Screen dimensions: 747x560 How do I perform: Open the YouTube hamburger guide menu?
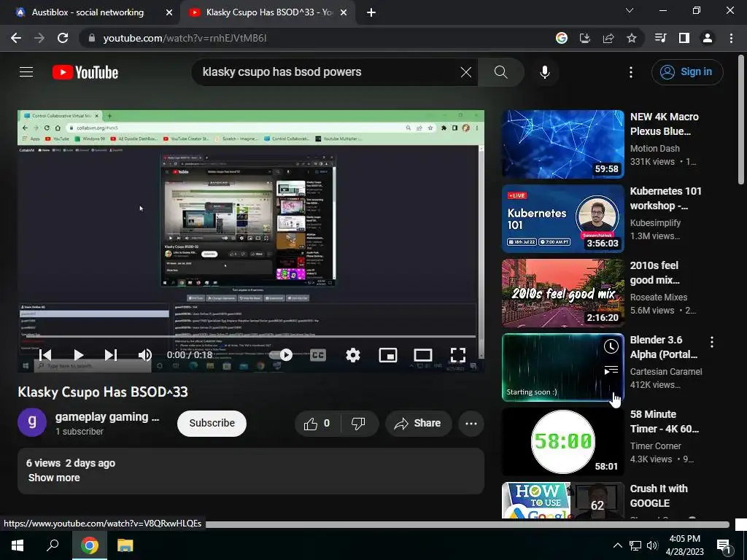click(x=26, y=72)
